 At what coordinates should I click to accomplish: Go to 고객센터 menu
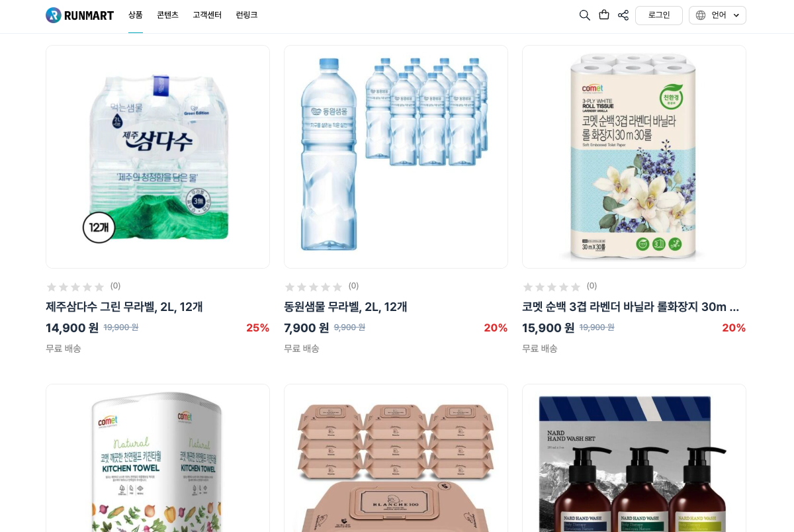(207, 15)
